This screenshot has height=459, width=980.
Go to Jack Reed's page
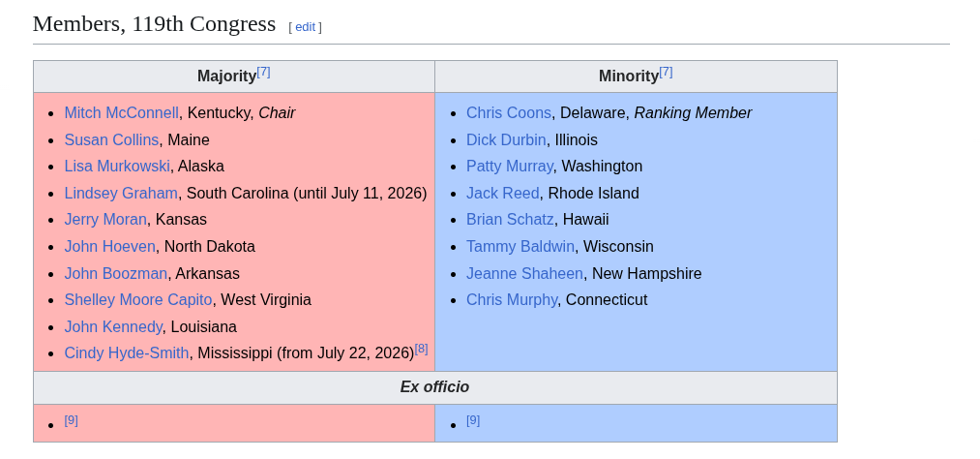[502, 194]
